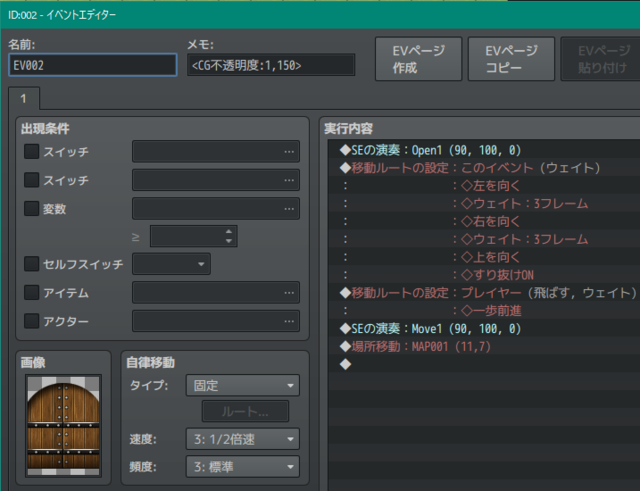Click the 名前 field containing EV002
The height and width of the screenshot is (491, 640).
[93, 65]
